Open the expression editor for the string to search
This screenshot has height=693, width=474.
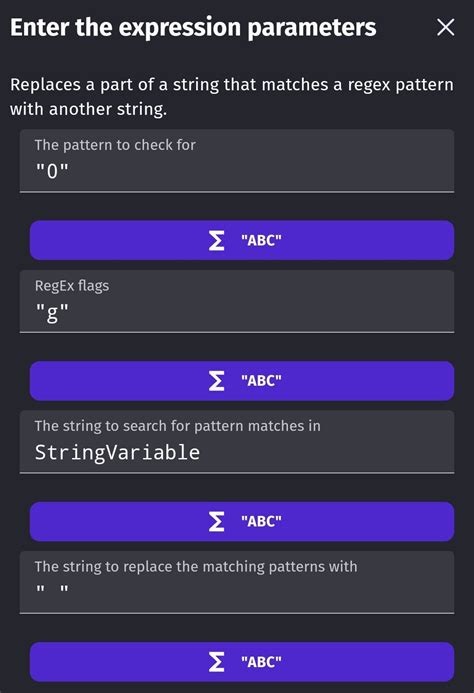pyautogui.click(x=242, y=521)
